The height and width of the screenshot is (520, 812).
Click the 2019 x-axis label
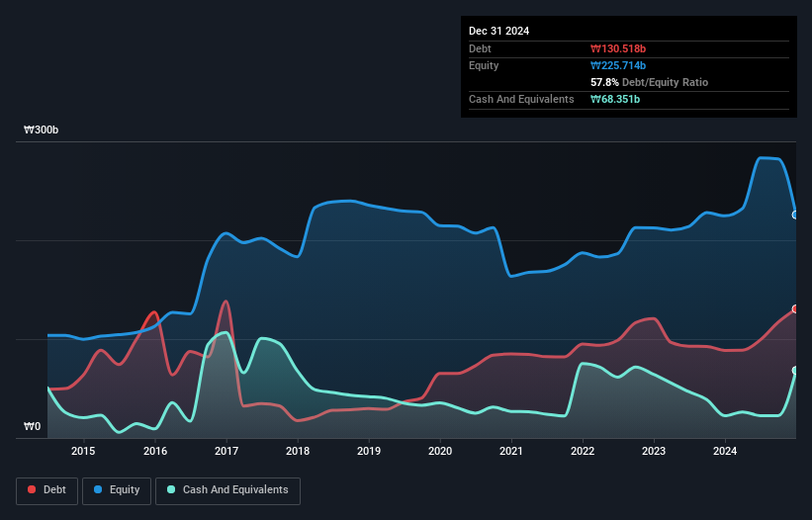point(369,451)
